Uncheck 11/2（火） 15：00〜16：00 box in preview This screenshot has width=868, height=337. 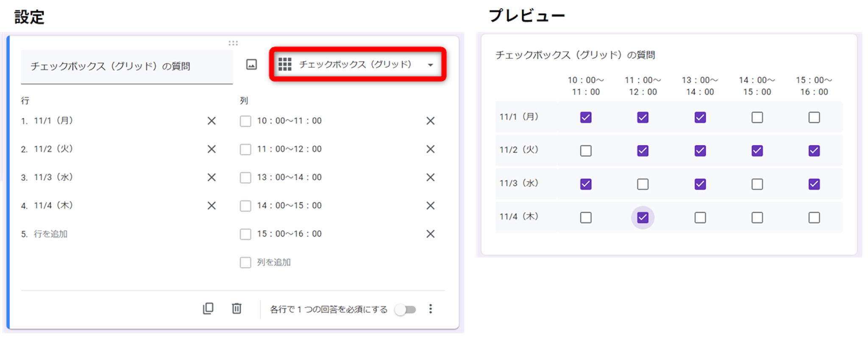click(x=814, y=150)
